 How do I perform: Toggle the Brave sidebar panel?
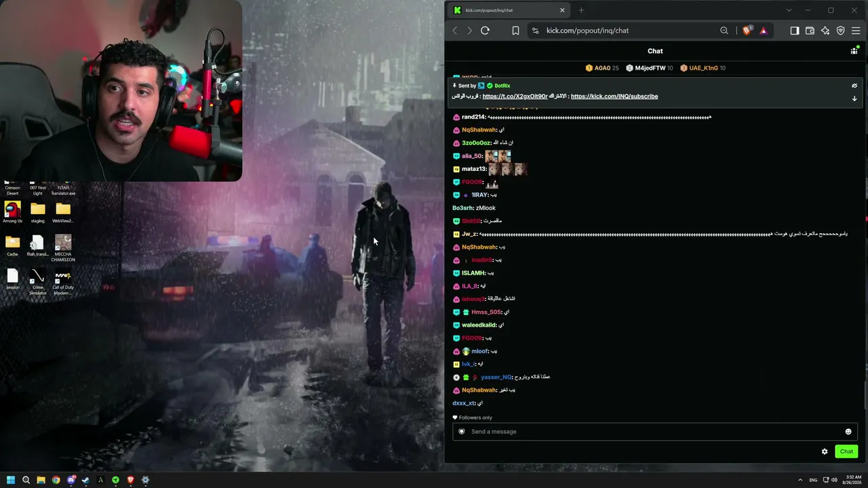(x=795, y=30)
